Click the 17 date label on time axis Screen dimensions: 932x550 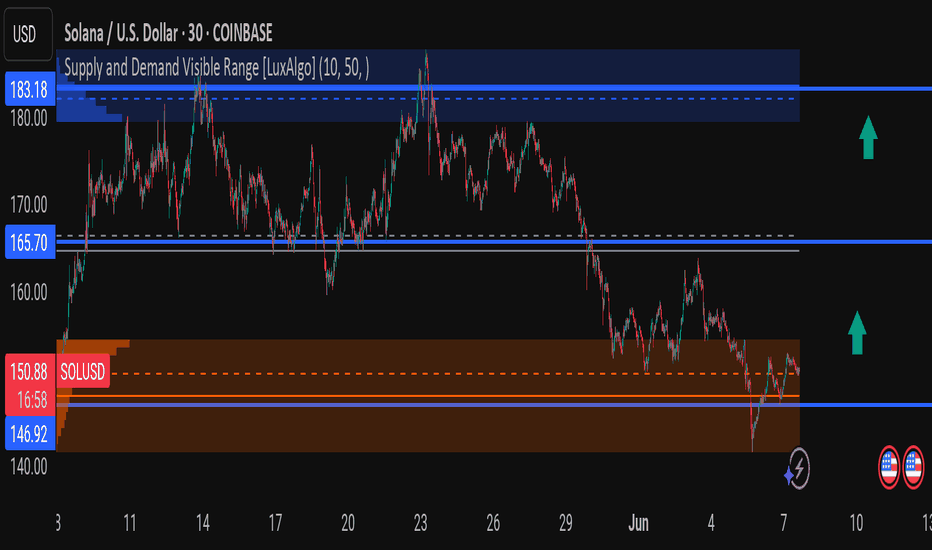(x=275, y=523)
